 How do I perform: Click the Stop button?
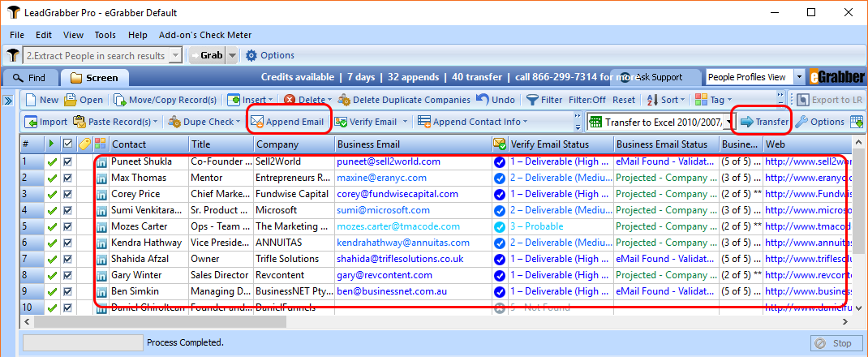pos(835,343)
